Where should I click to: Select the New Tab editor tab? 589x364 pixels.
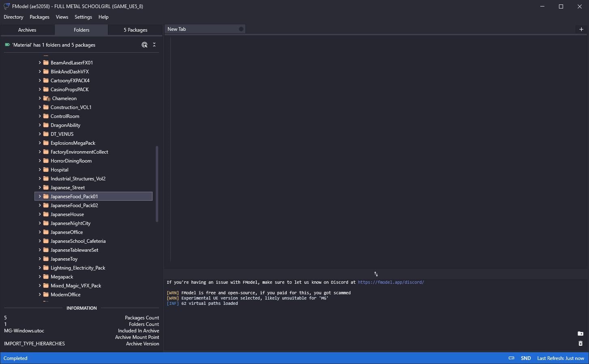coord(205,29)
